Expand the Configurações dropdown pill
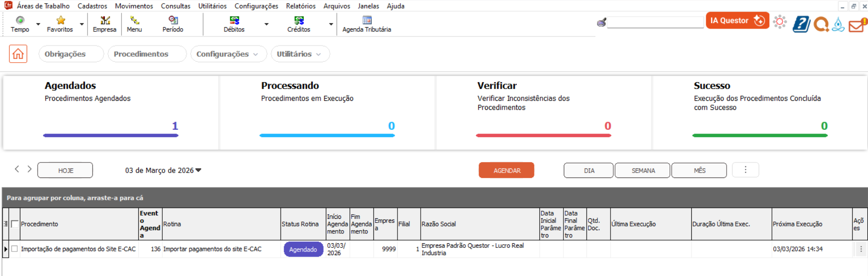Viewport: 868px width, 276px height. tap(228, 54)
